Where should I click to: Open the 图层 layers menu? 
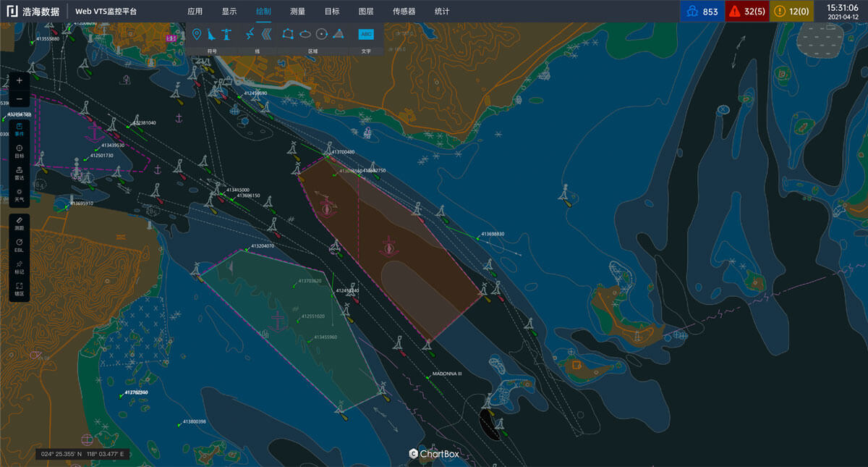point(366,12)
